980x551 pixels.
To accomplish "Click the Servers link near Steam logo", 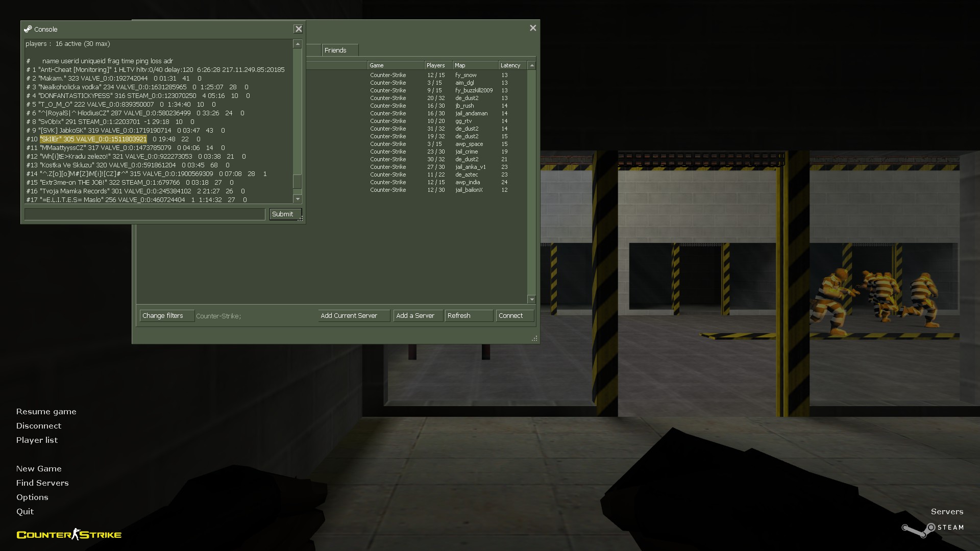I will coord(947,512).
